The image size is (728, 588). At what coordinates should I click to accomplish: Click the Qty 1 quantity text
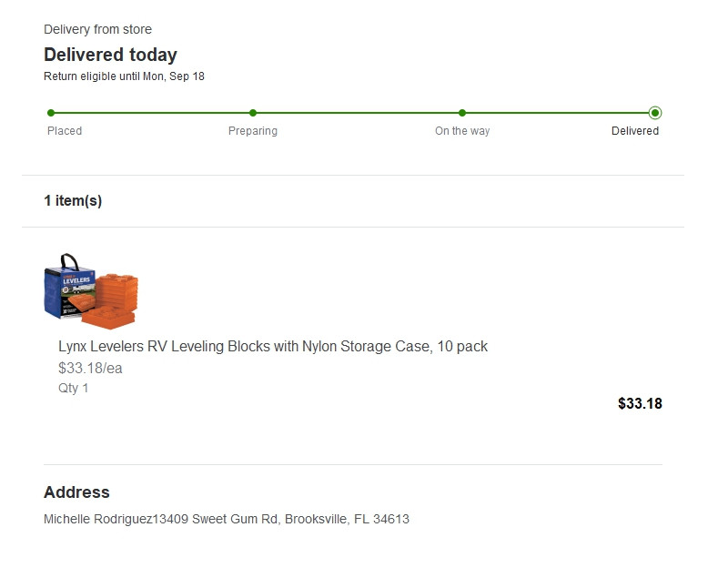[x=74, y=388]
